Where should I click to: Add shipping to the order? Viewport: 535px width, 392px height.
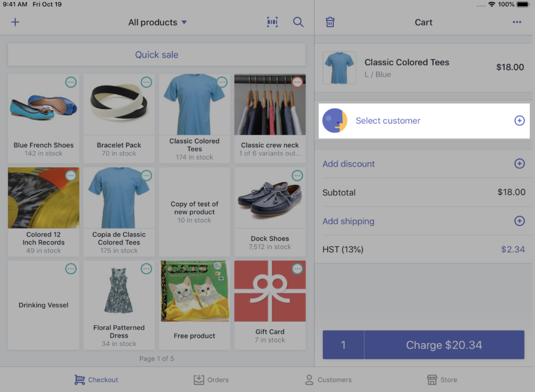point(423,221)
